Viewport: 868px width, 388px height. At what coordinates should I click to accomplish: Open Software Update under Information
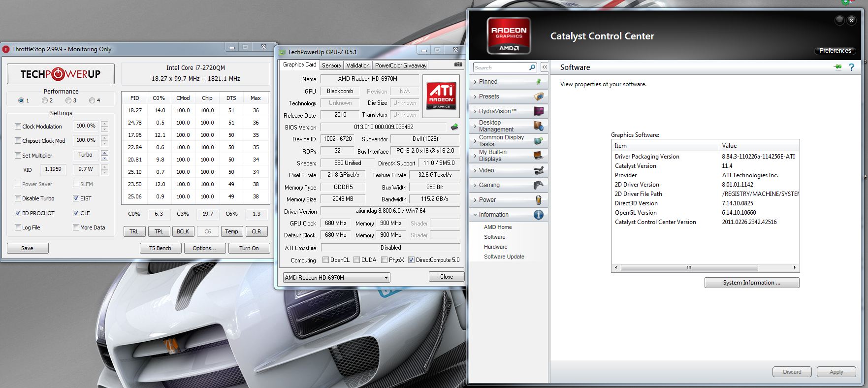click(x=504, y=257)
